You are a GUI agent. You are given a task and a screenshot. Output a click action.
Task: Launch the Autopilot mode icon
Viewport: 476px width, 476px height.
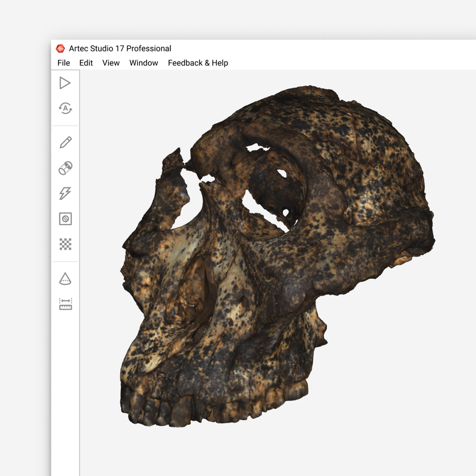(x=65, y=108)
